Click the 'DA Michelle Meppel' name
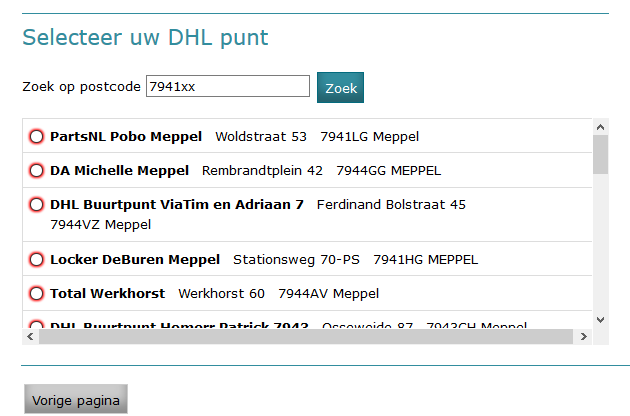The height and width of the screenshot is (416, 630). click(119, 171)
